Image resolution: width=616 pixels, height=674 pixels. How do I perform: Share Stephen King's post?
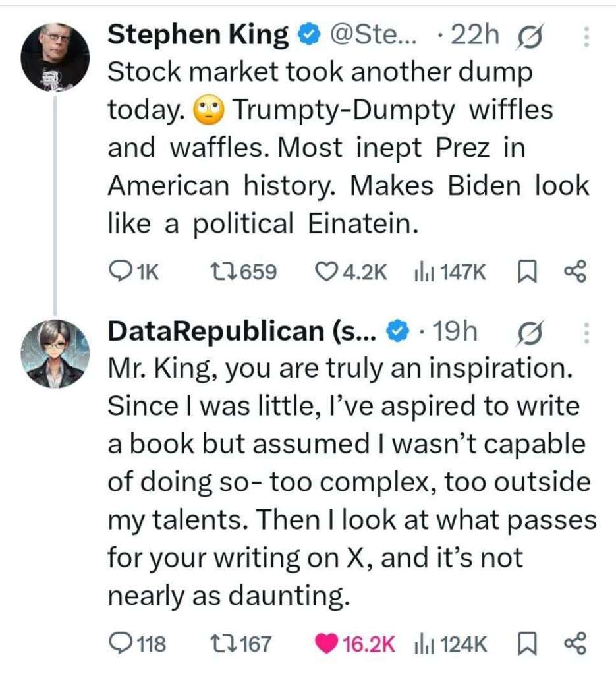coord(574,270)
